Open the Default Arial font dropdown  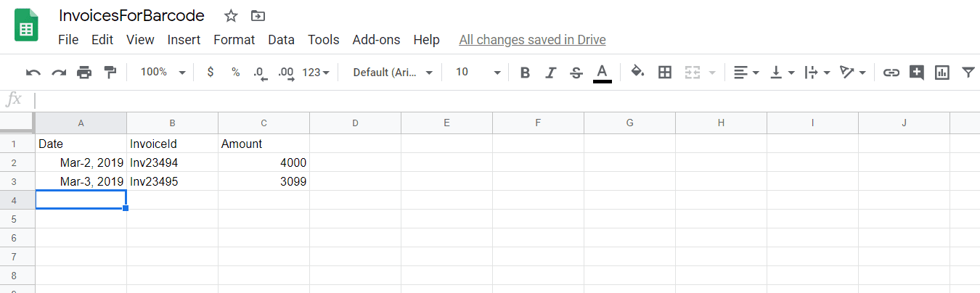[x=393, y=73]
